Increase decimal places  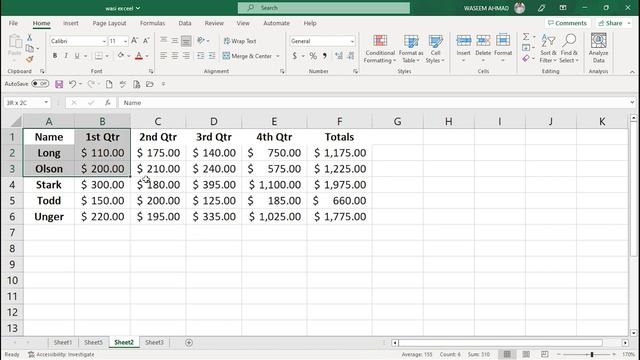point(339,56)
